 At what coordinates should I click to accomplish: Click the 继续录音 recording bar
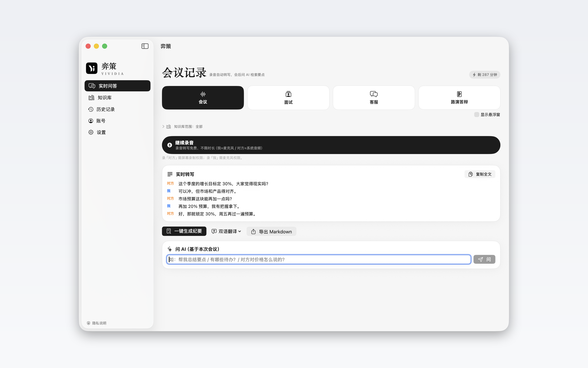point(331,145)
